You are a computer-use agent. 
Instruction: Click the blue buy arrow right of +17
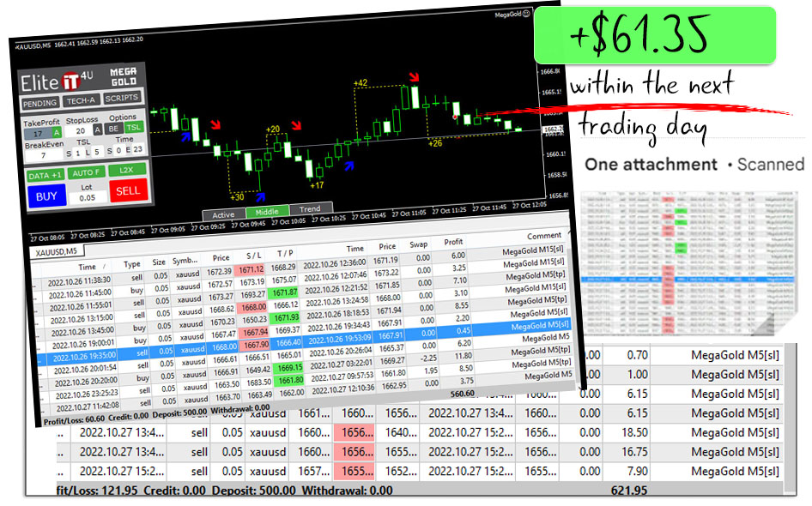coord(349,166)
